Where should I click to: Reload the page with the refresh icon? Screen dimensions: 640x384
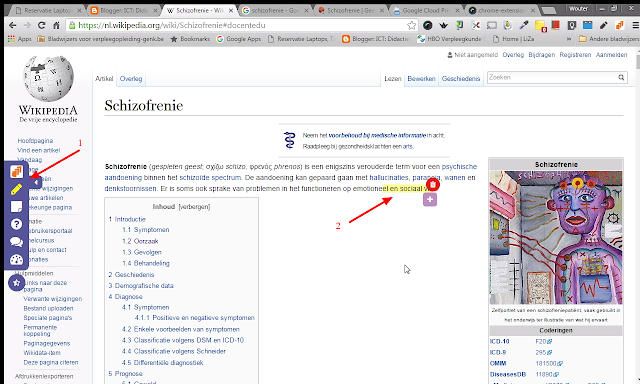coord(42,25)
